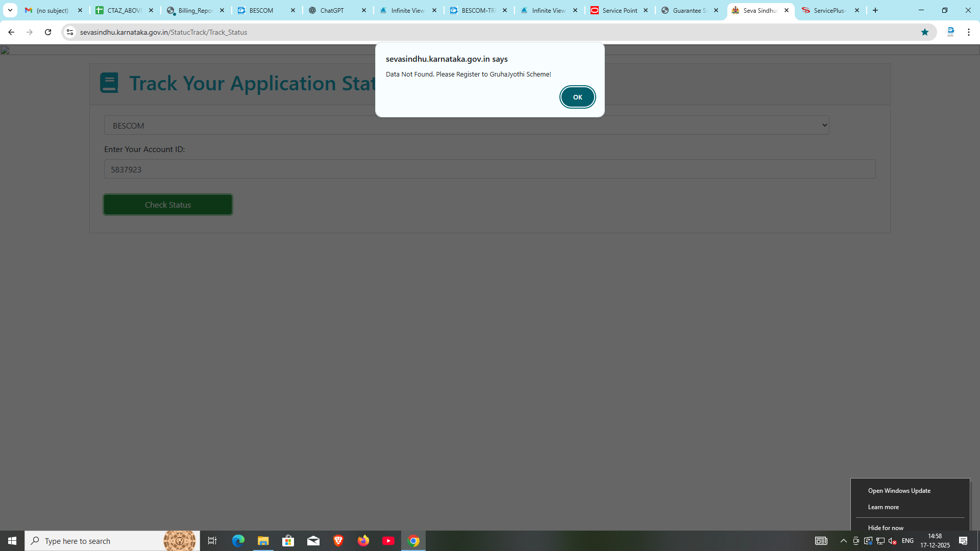Select Open Windows Update menu entry
The width and height of the screenshot is (980, 551).
click(899, 491)
